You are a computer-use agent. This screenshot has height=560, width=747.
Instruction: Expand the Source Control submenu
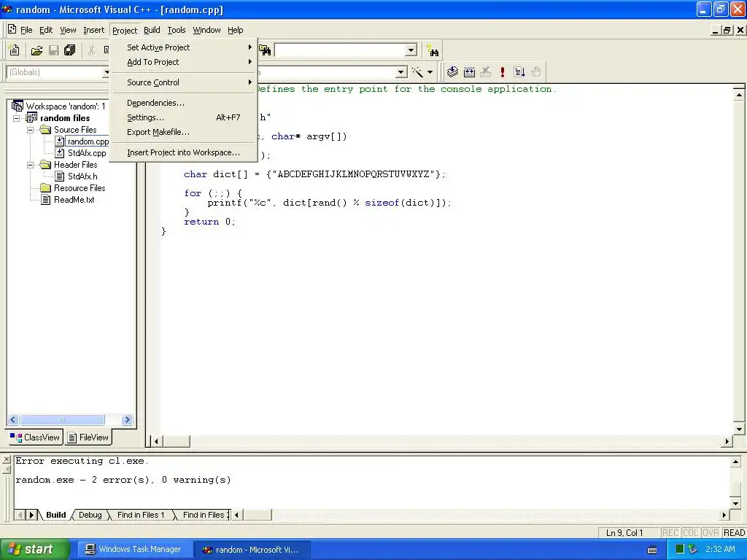[x=183, y=82]
